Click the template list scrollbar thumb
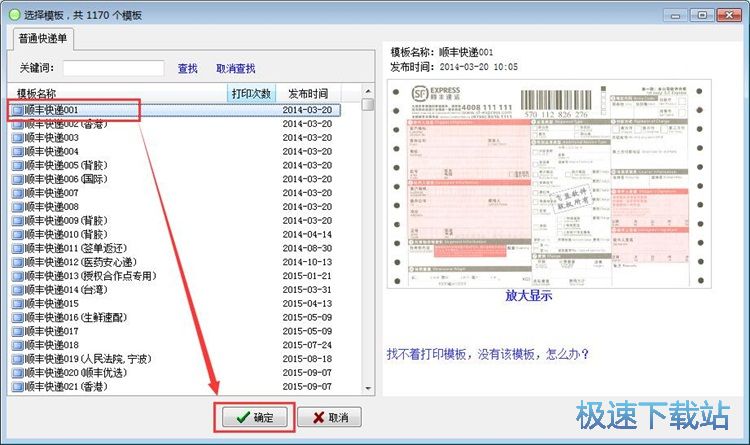Image resolution: width=750 pixels, height=445 pixels. tap(368, 104)
